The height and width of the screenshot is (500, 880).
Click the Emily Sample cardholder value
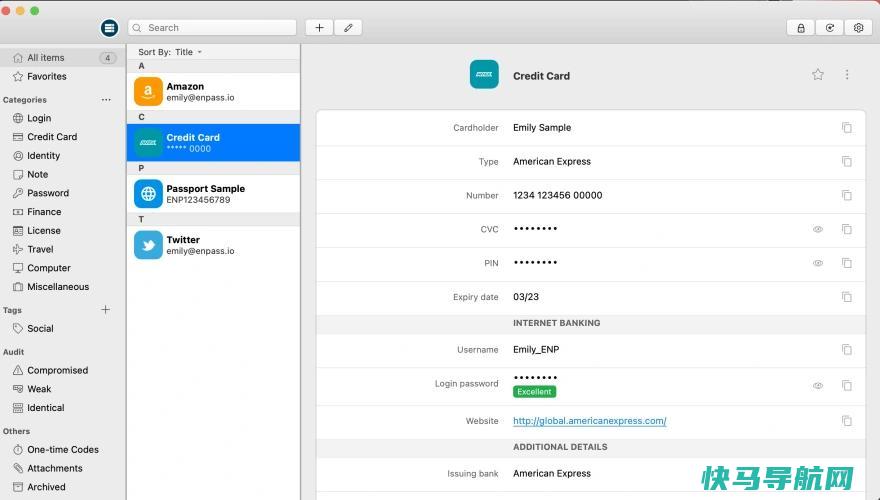tap(542, 128)
